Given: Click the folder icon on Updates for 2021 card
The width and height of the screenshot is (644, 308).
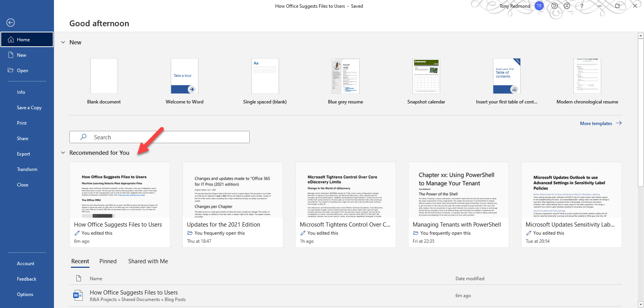Looking at the screenshot, I should (x=190, y=233).
